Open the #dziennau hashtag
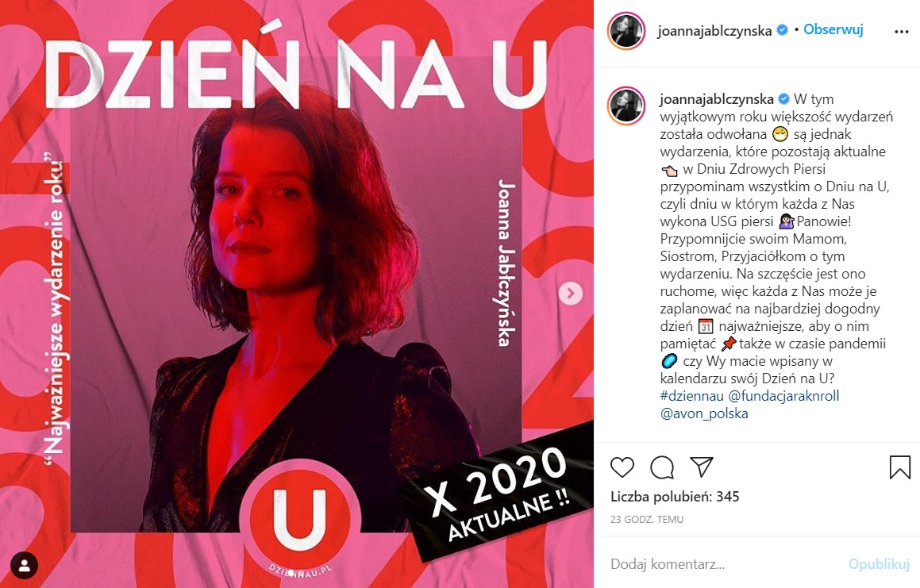This screenshot has width=920, height=588. [x=691, y=396]
